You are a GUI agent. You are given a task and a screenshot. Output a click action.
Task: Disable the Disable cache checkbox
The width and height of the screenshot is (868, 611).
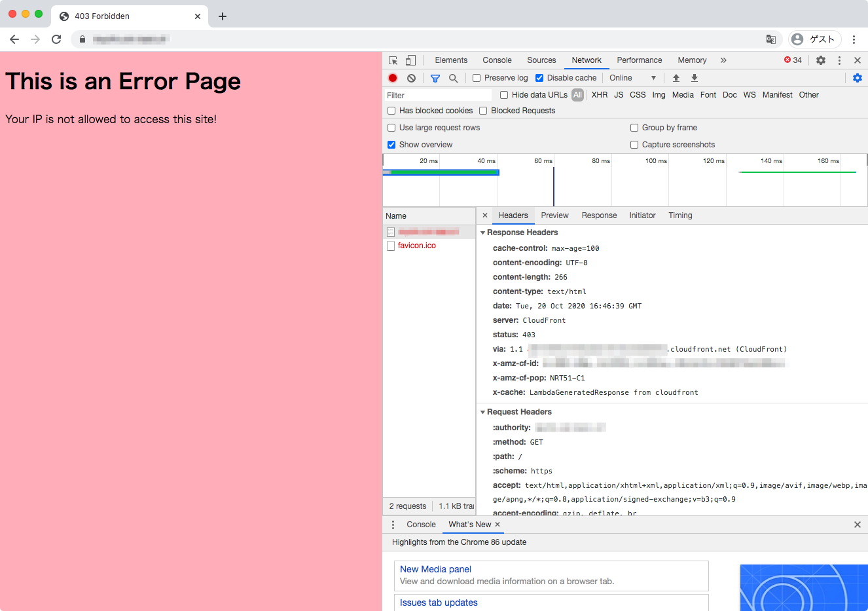(539, 77)
